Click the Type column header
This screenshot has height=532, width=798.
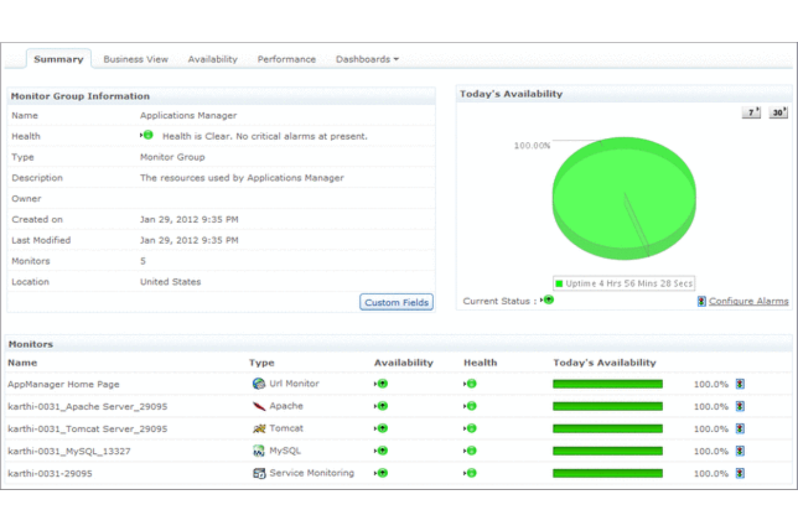pyautogui.click(x=262, y=363)
